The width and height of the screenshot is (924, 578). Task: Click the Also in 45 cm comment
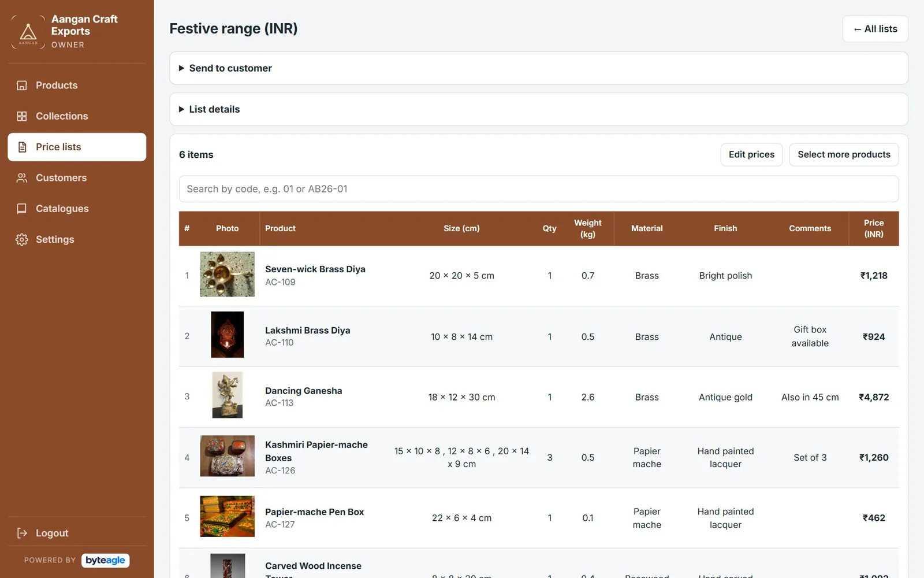tap(810, 397)
